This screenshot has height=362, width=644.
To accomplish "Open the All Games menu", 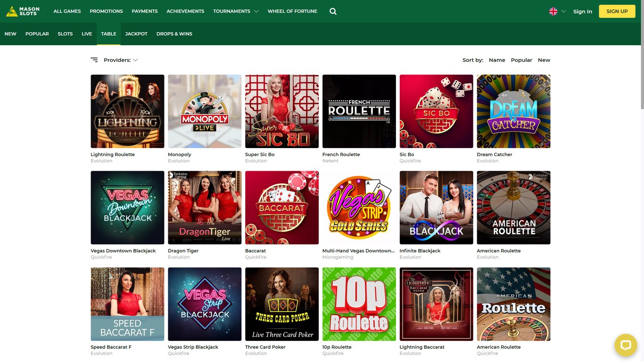I will coord(67,11).
